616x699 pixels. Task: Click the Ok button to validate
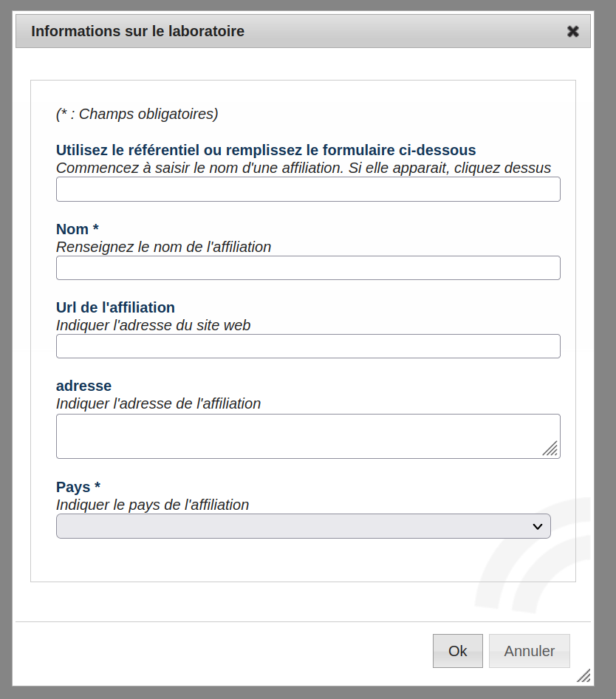pos(457,650)
